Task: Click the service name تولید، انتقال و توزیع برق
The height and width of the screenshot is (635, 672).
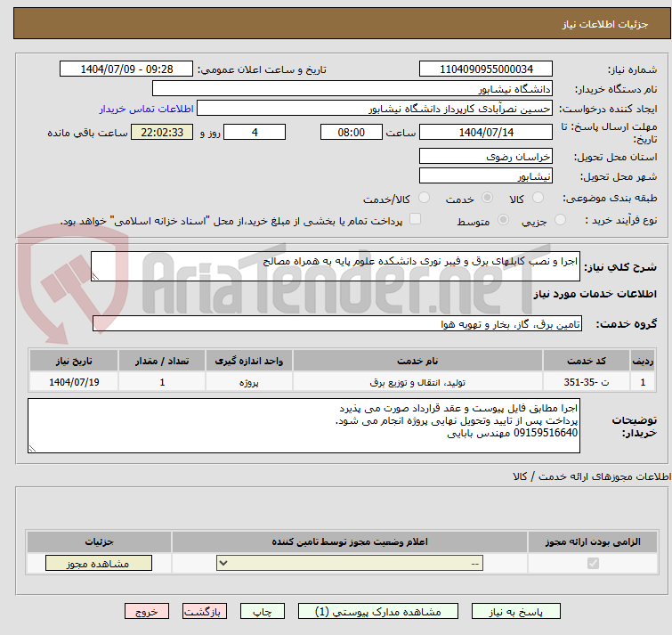Action: pyautogui.click(x=417, y=382)
